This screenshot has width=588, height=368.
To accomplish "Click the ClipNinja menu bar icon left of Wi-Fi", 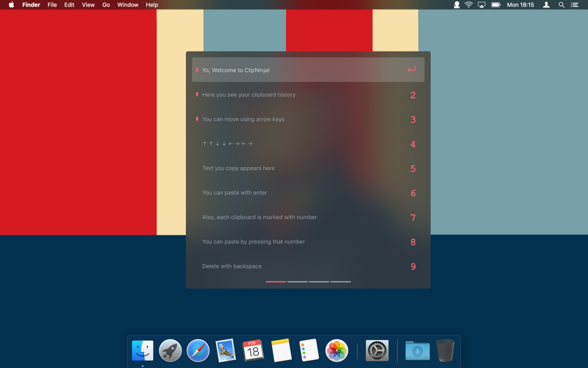I will click(456, 4).
